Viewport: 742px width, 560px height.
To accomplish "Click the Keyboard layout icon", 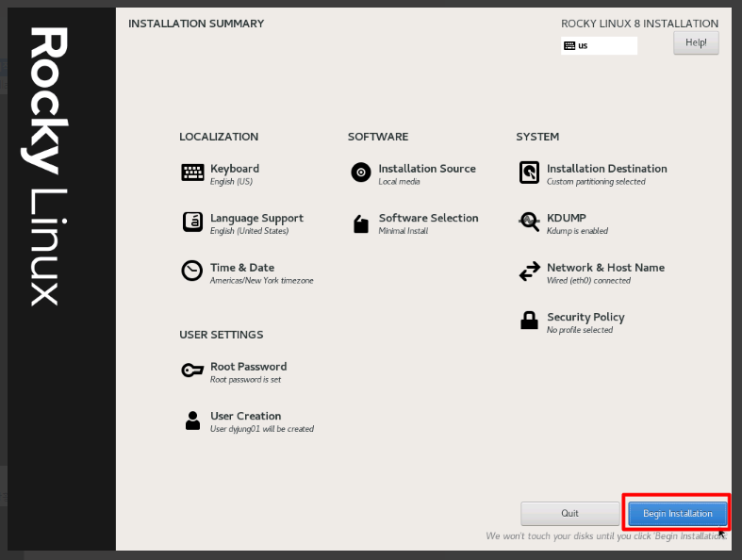I will click(192, 173).
